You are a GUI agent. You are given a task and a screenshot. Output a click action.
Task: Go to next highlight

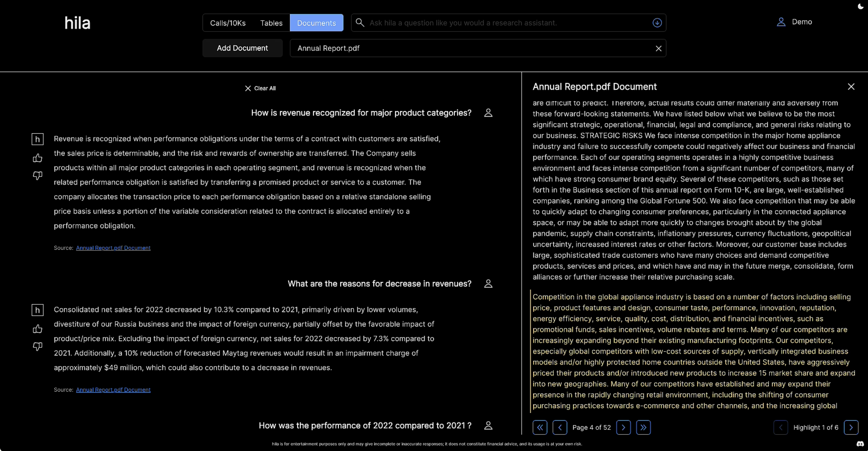[851, 427]
